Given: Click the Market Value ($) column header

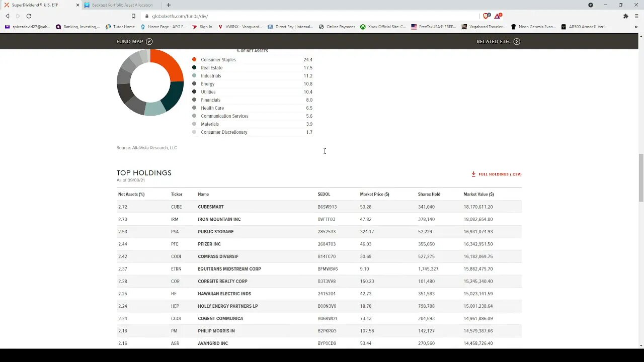Looking at the screenshot, I should pos(478,194).
